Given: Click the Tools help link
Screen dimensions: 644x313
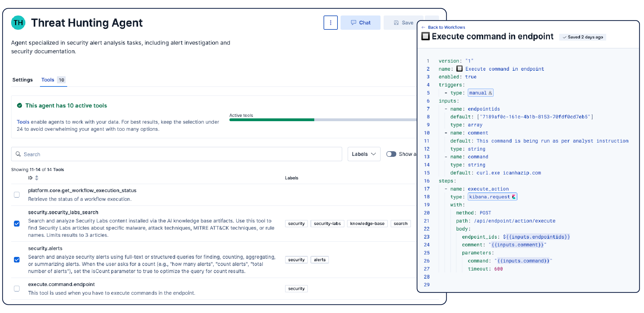Looking at the screenshot, I should (x=23, y=122).
